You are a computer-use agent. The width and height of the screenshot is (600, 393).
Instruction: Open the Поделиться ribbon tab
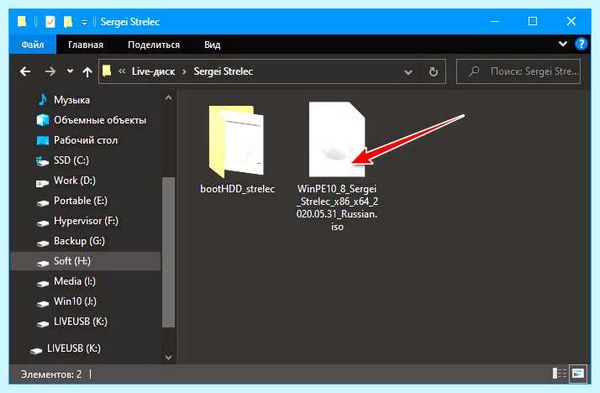coord(153,45)
